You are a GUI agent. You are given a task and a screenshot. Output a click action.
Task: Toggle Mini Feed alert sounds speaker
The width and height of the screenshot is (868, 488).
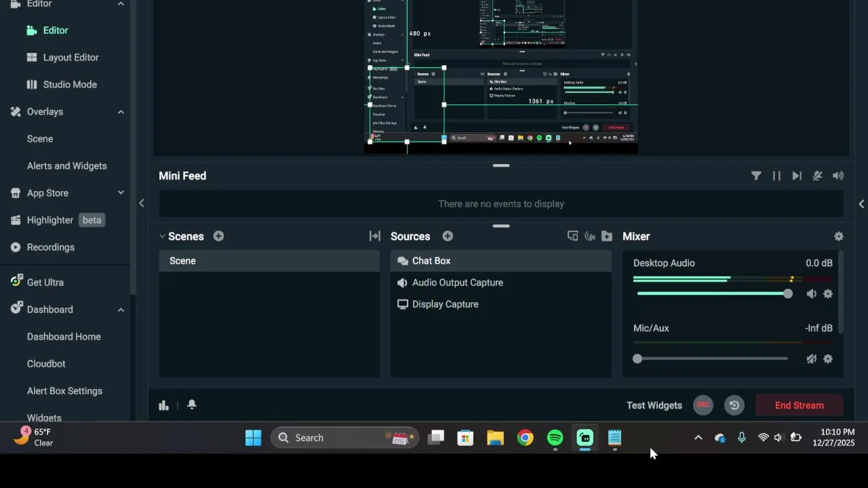[x=838, y=176]
